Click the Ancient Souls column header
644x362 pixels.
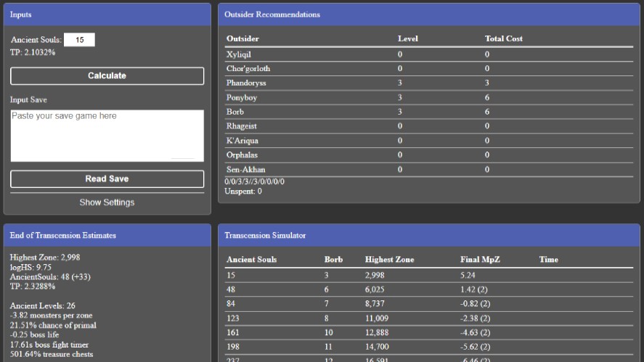pyautogui.click(x=251, y=260)
